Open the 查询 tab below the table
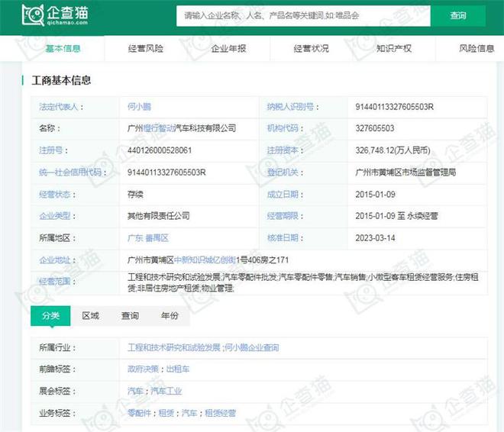 pos(130,316)
